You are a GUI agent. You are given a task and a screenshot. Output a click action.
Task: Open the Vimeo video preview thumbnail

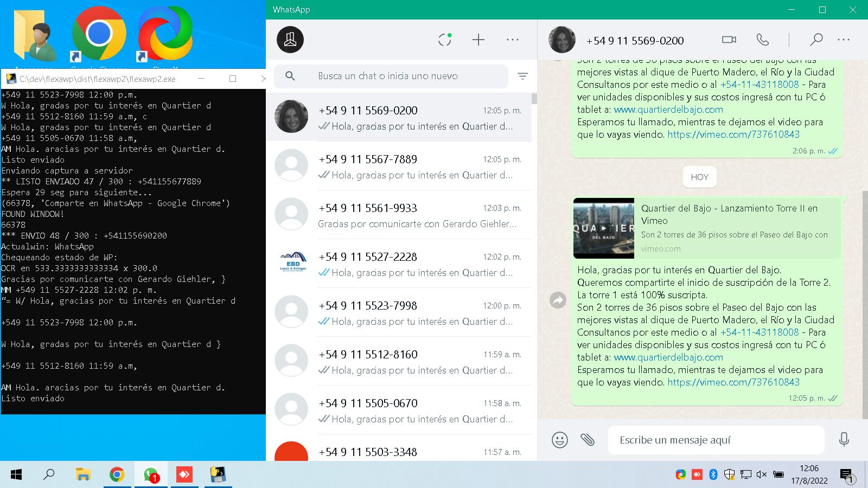click(x=604, y=228)
